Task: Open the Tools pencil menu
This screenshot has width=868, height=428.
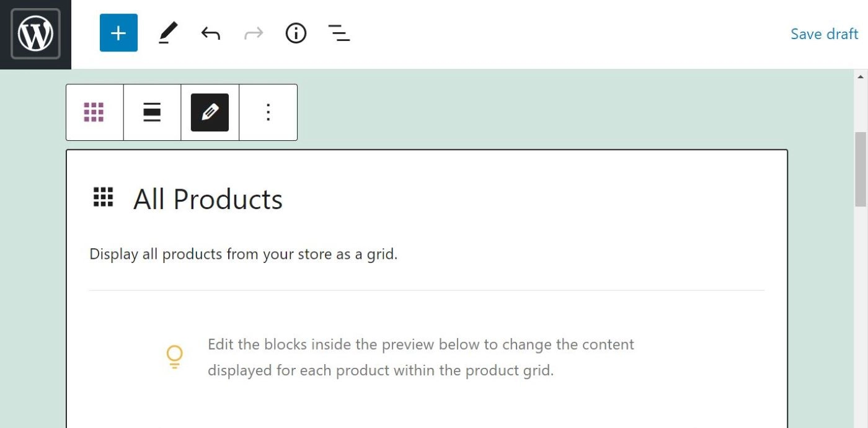Action: [167, 33]
